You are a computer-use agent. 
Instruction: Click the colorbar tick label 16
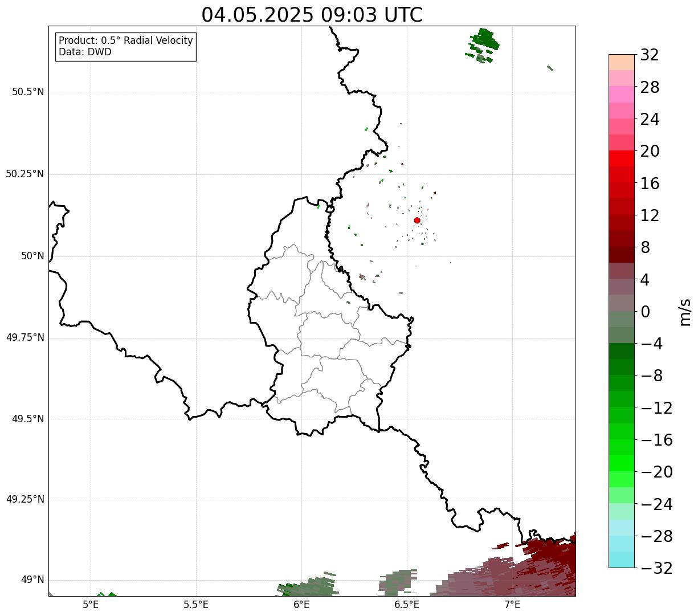(650, 183)
